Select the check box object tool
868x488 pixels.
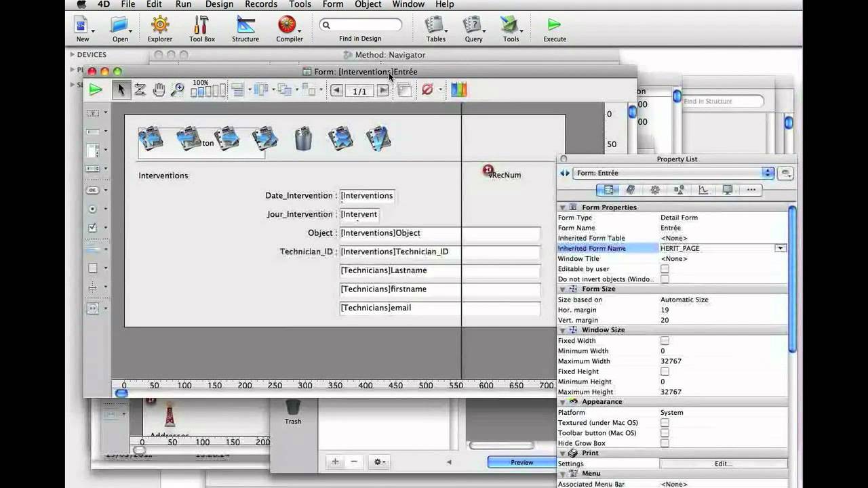(93, 228)
